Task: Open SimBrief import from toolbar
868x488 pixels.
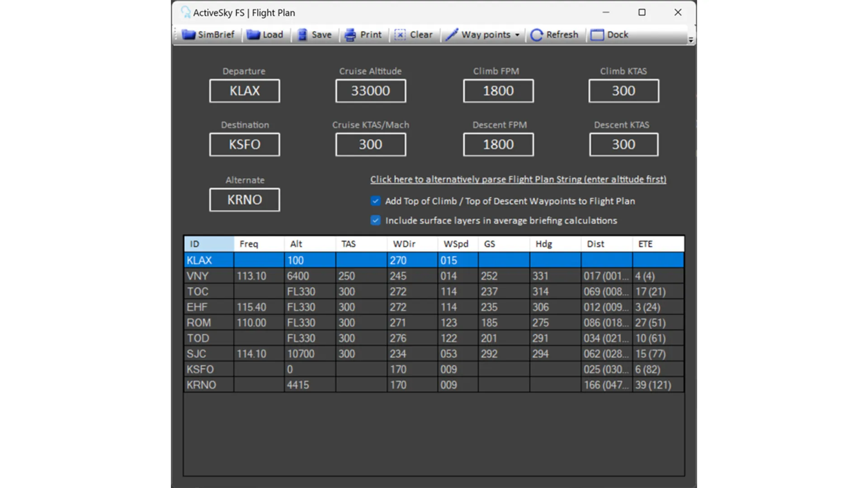Action: 208,35
